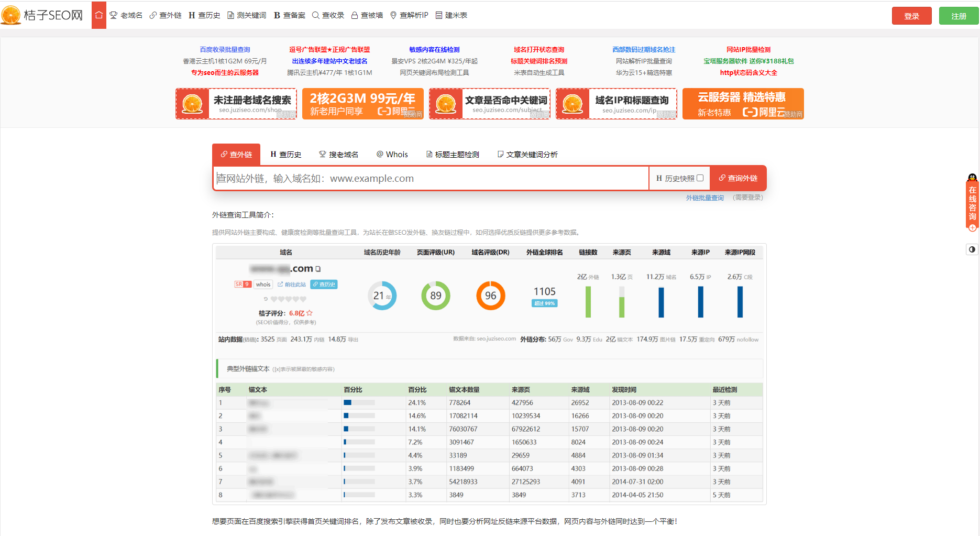This screenshot has width=980, height=536.
Task: Click the whois tag beside the domain
Action: [262, 284]
